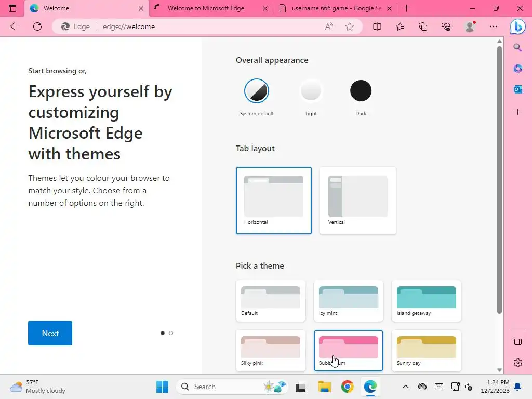Open the Favorites list icon
This screenshot has width=532, height=399.
pos(400,26)
